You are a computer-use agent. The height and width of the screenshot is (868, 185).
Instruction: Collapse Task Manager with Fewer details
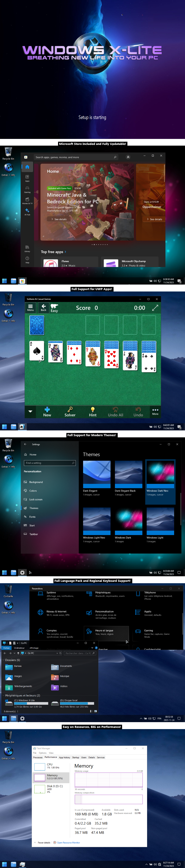pos(42,843)
